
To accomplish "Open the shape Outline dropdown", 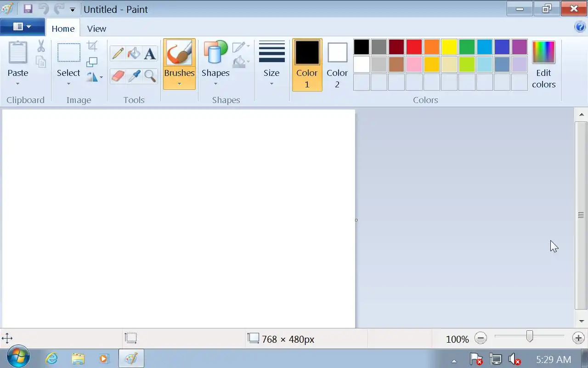I will pos(241,46).
